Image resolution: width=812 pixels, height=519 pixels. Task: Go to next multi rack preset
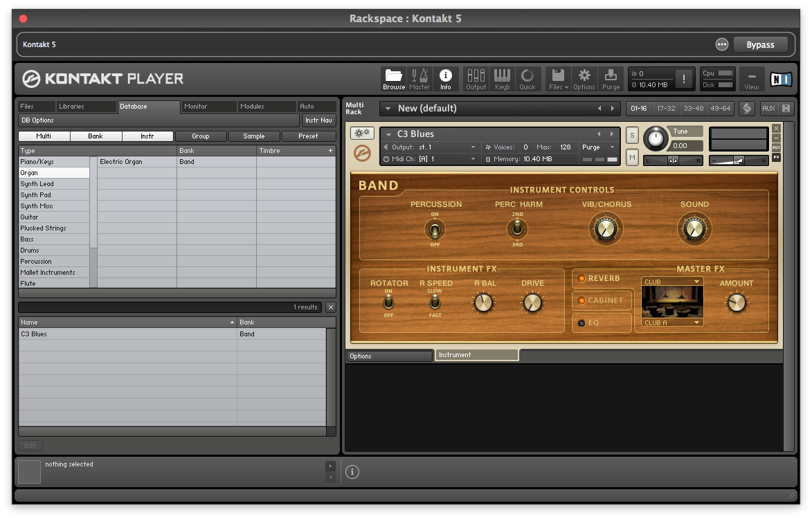(613, 109)
